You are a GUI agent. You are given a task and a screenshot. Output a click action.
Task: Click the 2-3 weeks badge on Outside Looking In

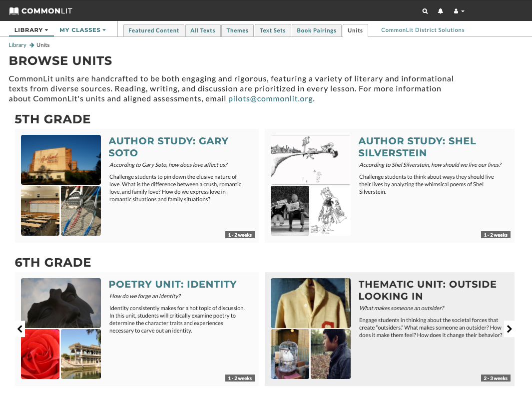pos(496,379)
